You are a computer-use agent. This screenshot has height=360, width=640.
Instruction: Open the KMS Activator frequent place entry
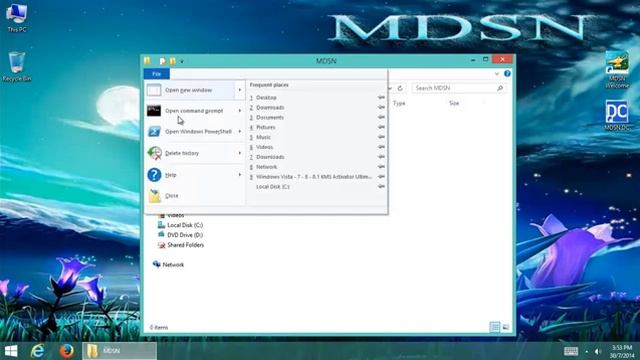pyautogui.click(x=312, y=177)
